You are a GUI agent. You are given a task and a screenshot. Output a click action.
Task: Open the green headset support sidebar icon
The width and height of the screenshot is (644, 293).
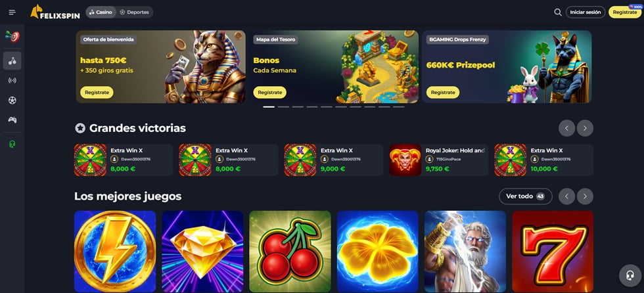click(12, 144)
